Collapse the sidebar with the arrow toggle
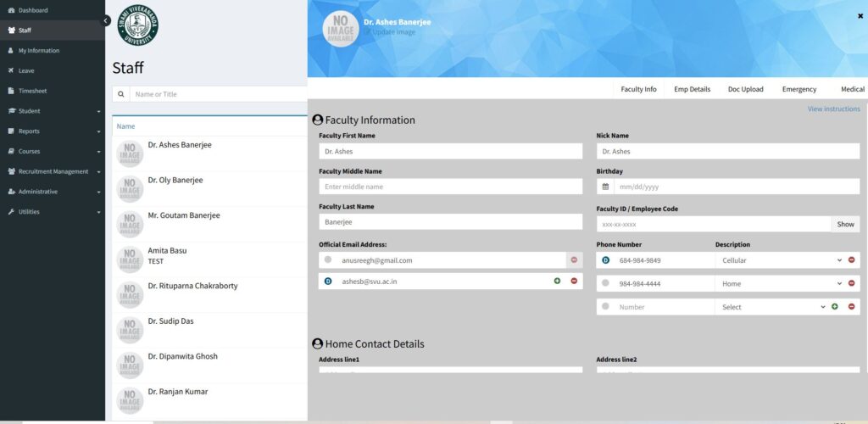 point(106,20)
